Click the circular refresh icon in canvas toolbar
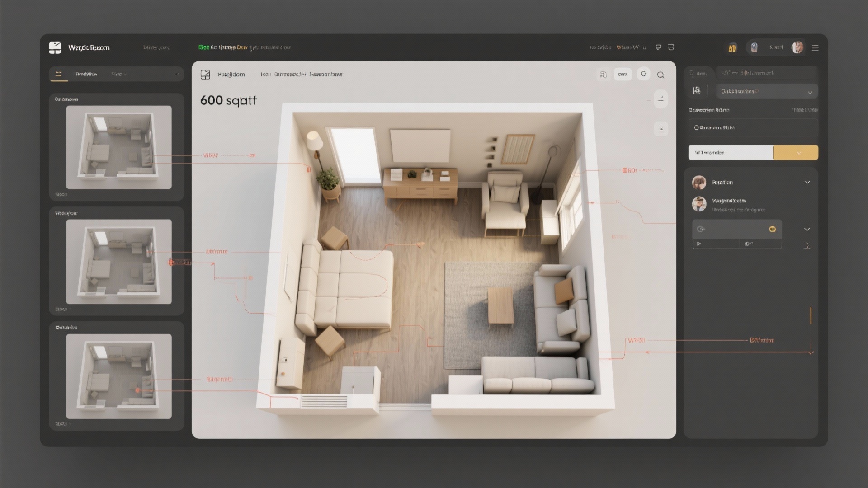Image resolution: width=868 pixels, height=488 pixels. (x=643, y=74)
